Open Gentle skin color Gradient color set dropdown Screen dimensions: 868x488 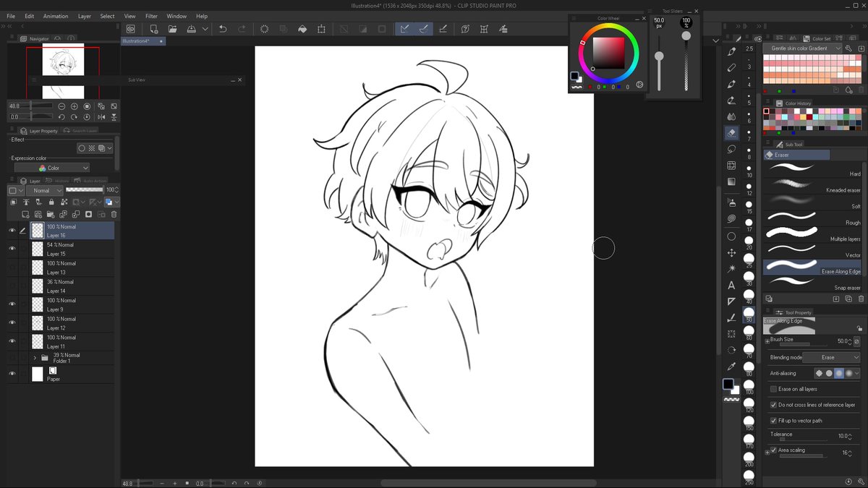click(x=804, y=48)
